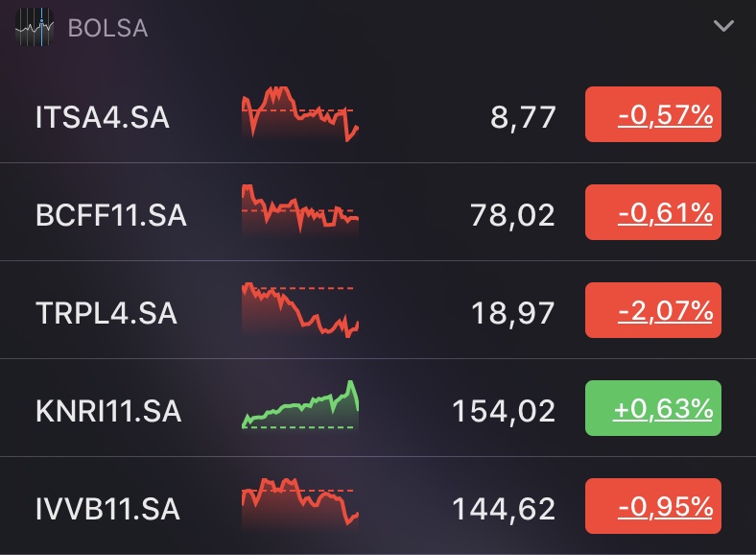Tap the BOLSA widget title
756x555 pixels.
coord(108,28)
